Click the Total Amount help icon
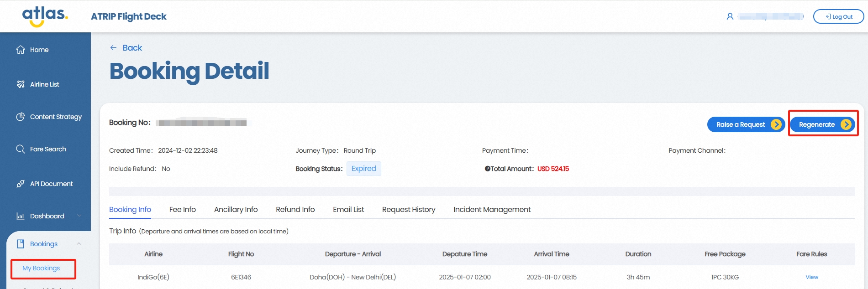Screen dimensions: 868x289 click(487, 169)
